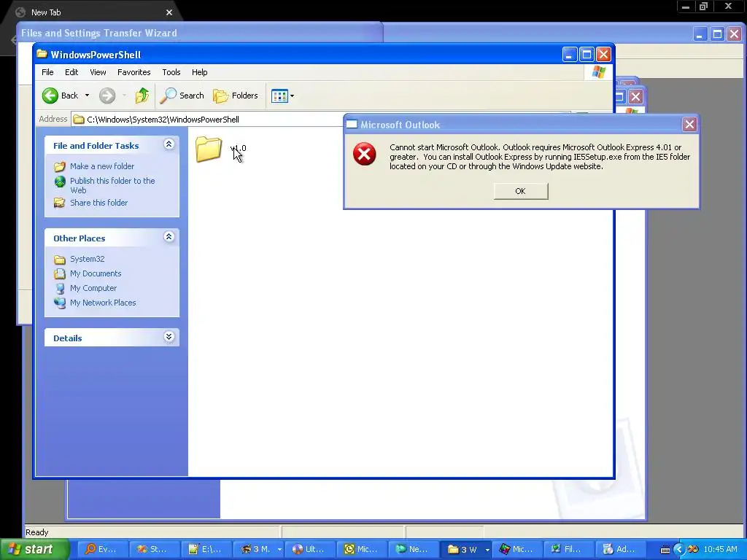Click the Publish to Web globe icon
Viewport: 747px width, 560px height.
pos(60,182)
